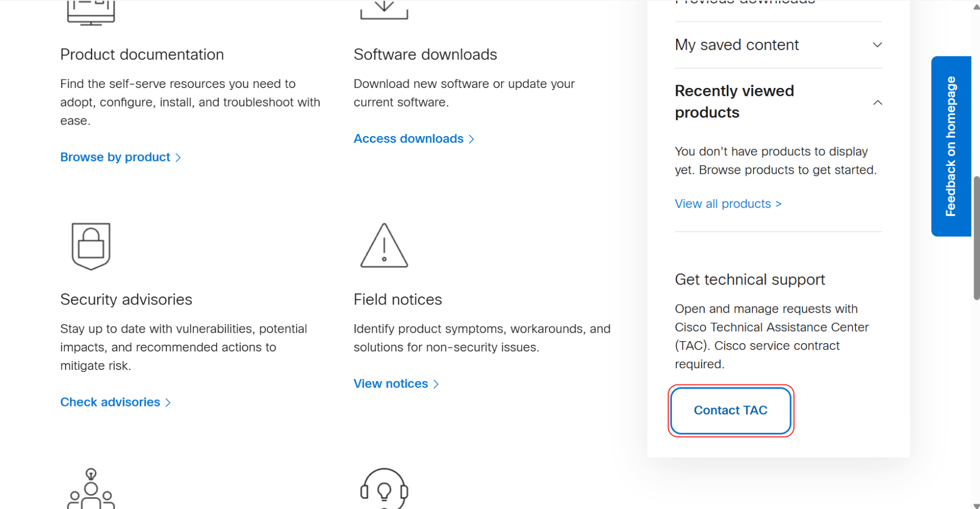Expand the My saved content section
980x509 pixels.
778,45
